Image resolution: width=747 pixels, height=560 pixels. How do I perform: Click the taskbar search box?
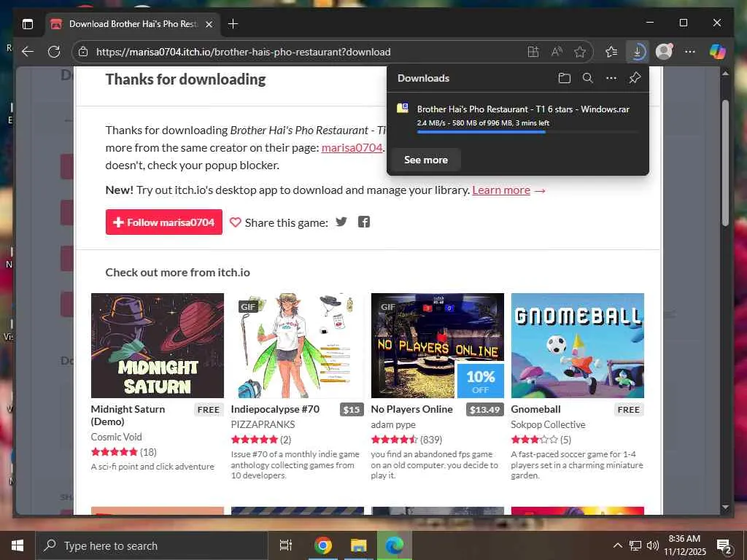152,545
